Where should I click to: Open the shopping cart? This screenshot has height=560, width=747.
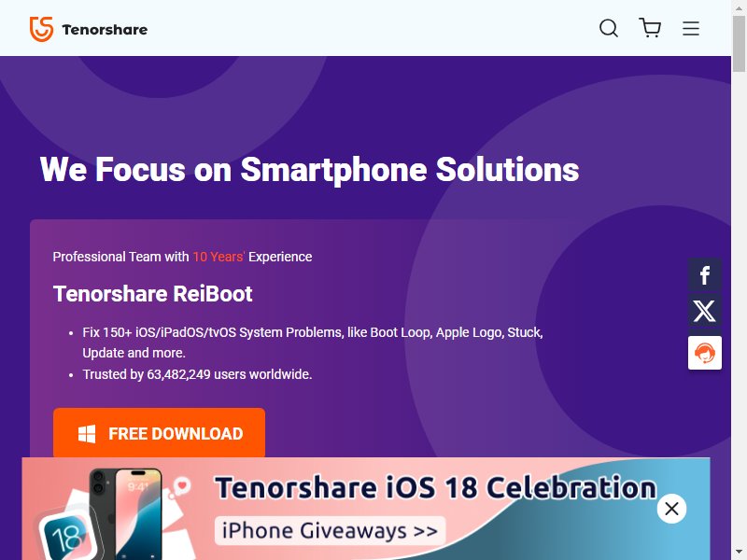pyautogui.click(x=650, y=28)
